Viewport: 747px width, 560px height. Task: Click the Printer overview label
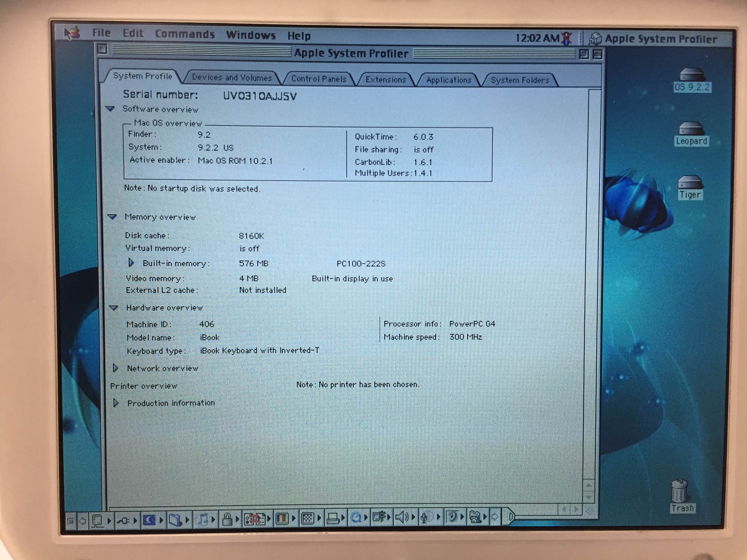[143, 386]
